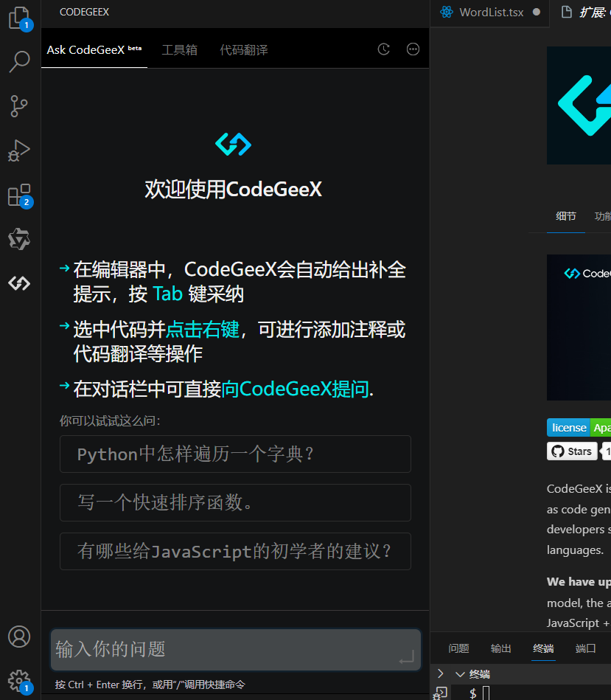Click the 向CodeGeeX提问 highlighted text

tap(296, 389)
